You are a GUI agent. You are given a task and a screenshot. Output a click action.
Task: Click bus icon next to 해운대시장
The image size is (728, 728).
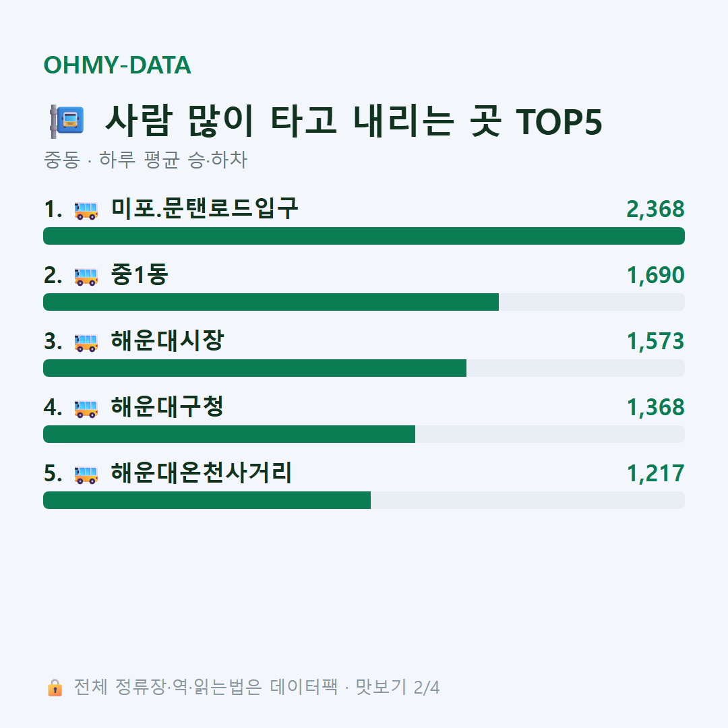[x=86, y=342]
